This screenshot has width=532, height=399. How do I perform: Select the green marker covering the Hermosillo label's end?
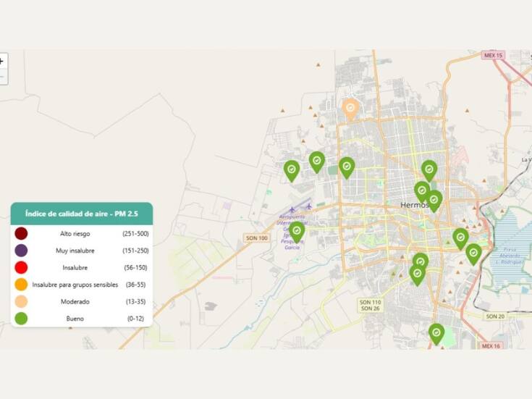click(x=434, y=201)
